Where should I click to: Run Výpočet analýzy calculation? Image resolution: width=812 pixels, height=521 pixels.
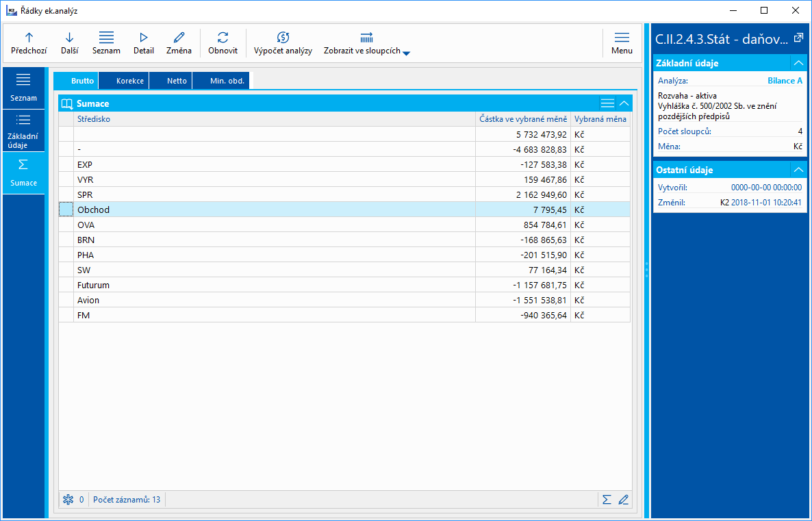point(283,43)
